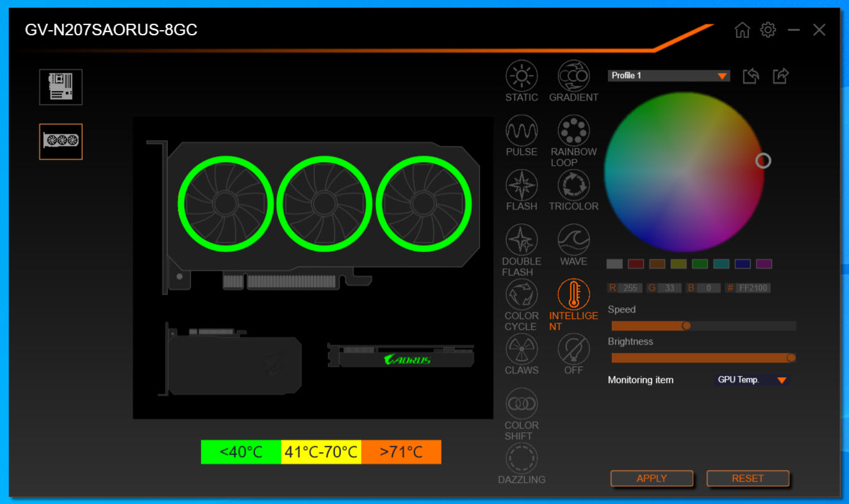
Task: Pick the DOUBLE FLASH effect
Action: point(522,250)
